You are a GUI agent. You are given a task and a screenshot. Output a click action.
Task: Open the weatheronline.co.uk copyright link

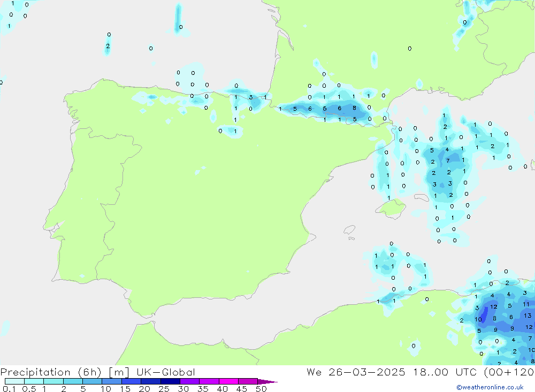490,387
